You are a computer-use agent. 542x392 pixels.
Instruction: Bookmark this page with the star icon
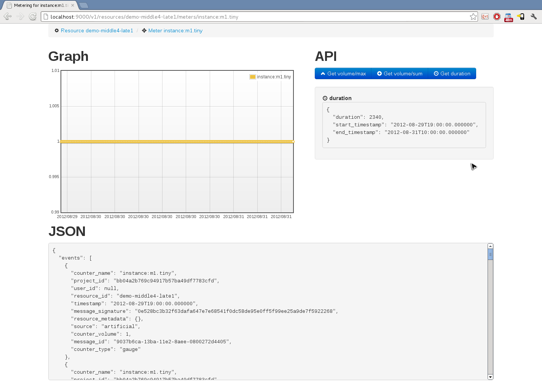[473, 17]
